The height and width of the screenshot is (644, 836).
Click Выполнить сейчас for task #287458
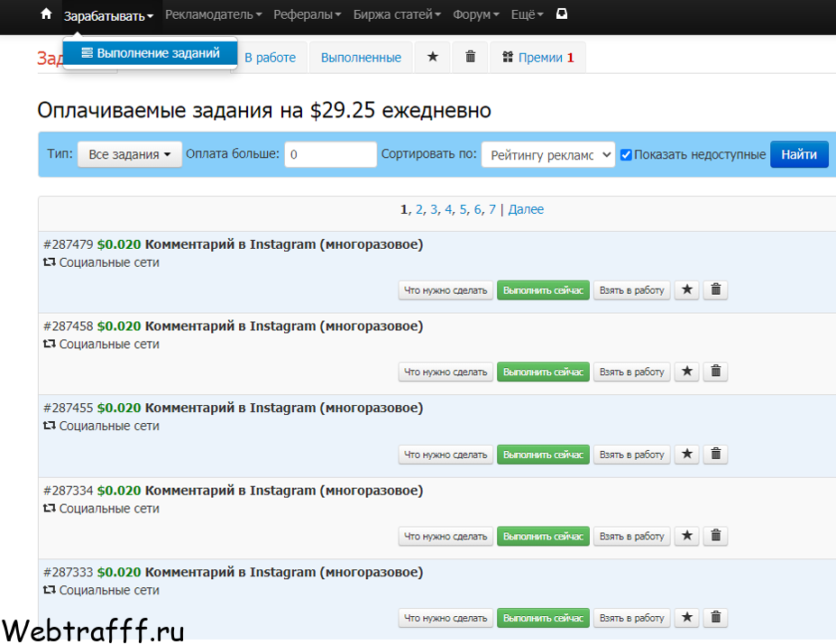[543, 372]
